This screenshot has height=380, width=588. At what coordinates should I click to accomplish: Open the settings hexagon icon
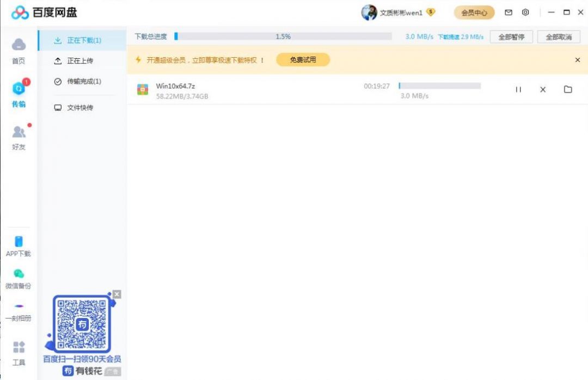pos(525,13)
